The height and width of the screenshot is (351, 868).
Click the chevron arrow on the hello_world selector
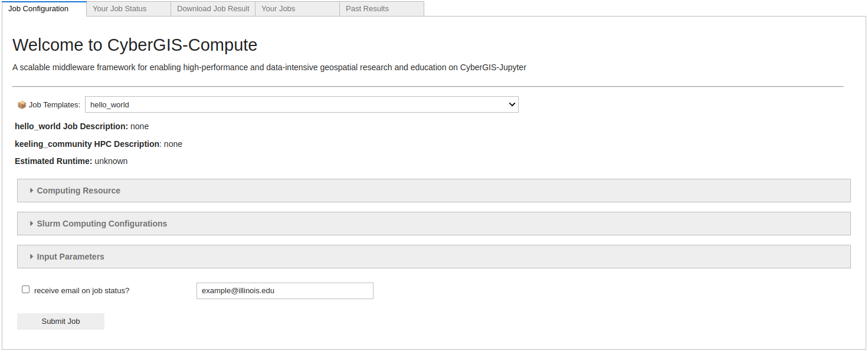coord(512,104)
